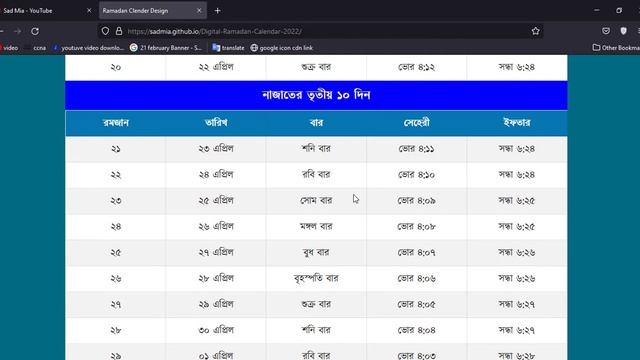Click the মঙ্গল বার day cell
640x360 pixels.
coord(316,227)
